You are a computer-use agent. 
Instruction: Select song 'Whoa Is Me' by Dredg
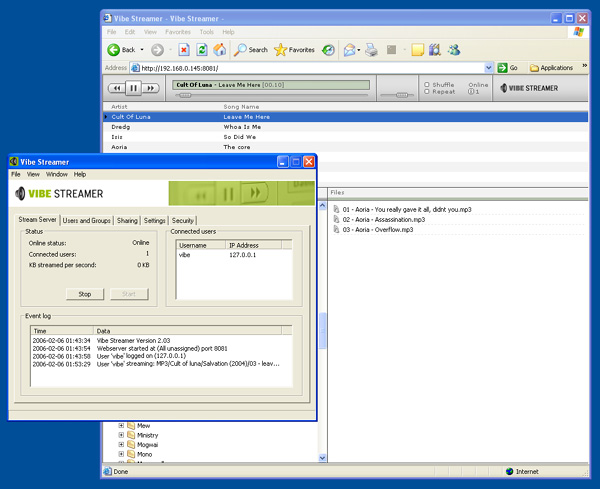pos(240,127)
